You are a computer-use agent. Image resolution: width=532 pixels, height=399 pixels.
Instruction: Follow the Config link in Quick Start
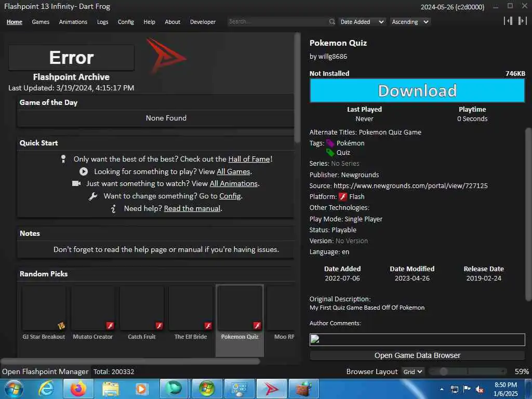[230, 196]
